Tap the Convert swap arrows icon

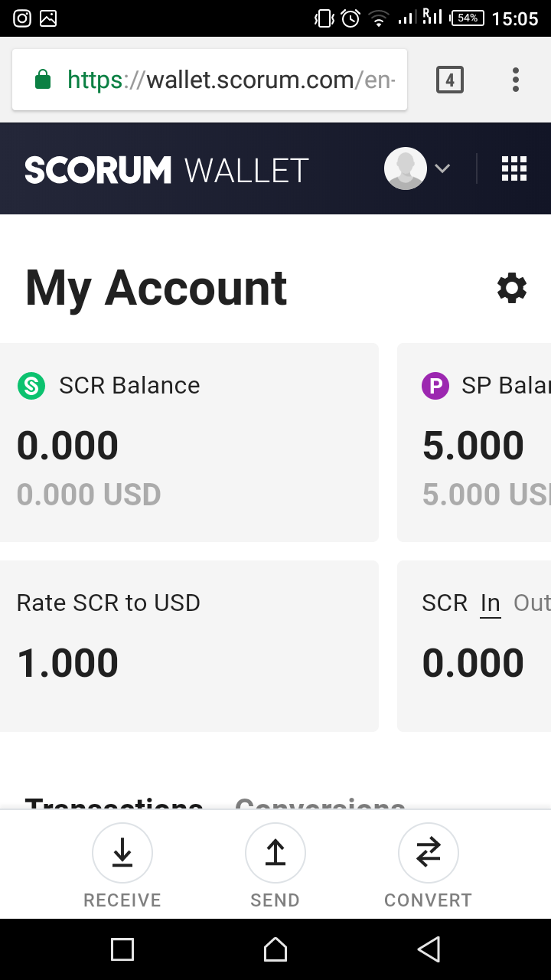pyautogui.click(x=429, y=852)
